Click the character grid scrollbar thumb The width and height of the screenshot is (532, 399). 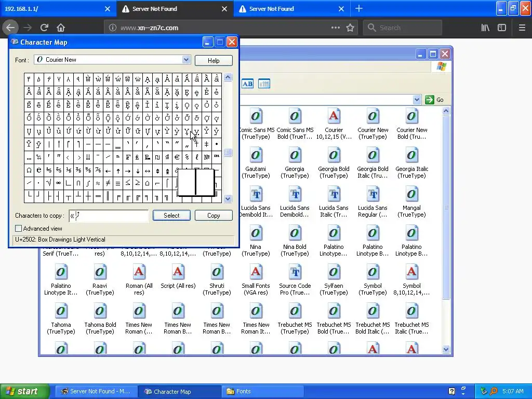tap(228, 152)
